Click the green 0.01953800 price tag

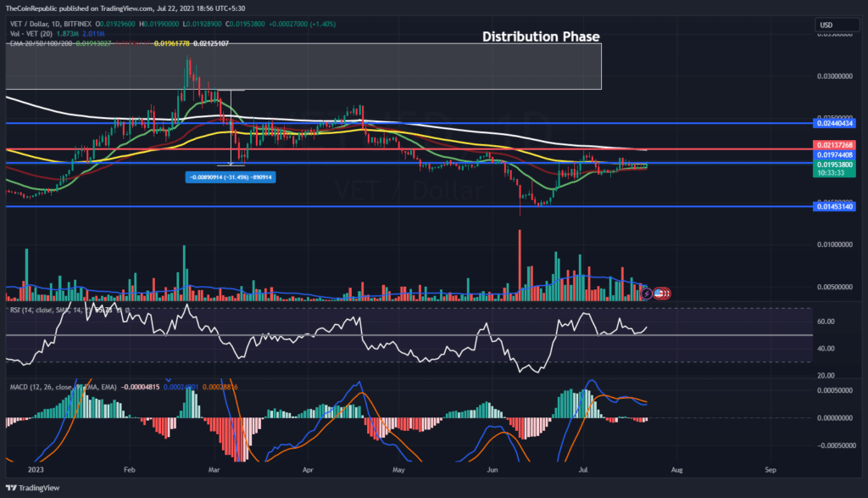835,165
